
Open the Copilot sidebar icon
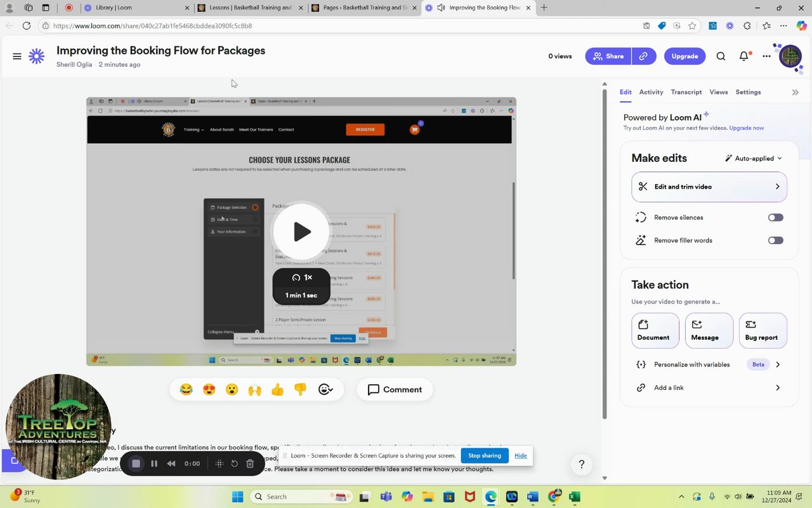point(801,26)
